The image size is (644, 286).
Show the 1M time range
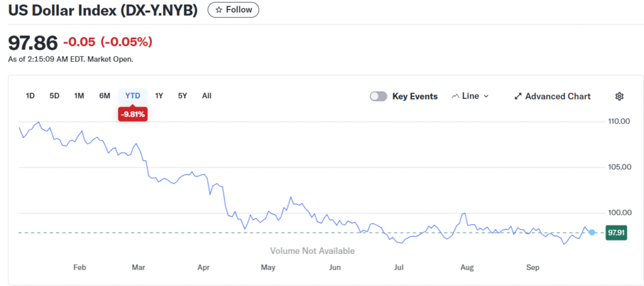79,96
